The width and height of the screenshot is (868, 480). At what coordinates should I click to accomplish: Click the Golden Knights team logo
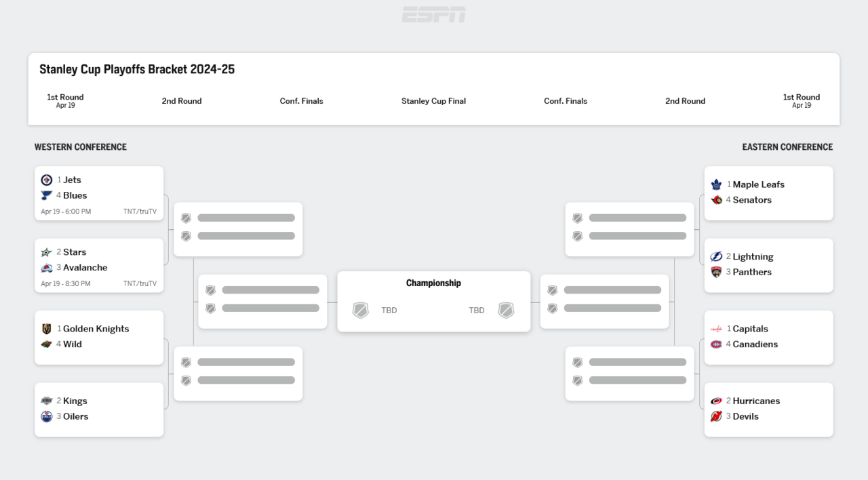click(x=46, y=329)
